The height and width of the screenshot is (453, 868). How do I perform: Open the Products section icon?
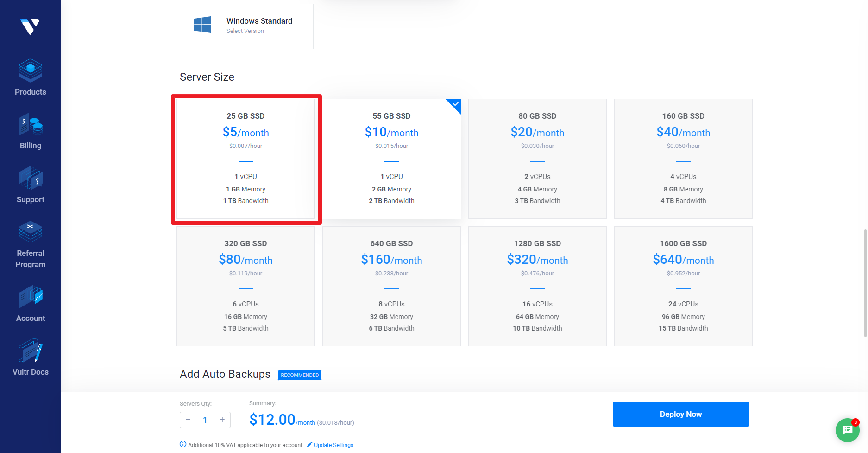(31, 70)
